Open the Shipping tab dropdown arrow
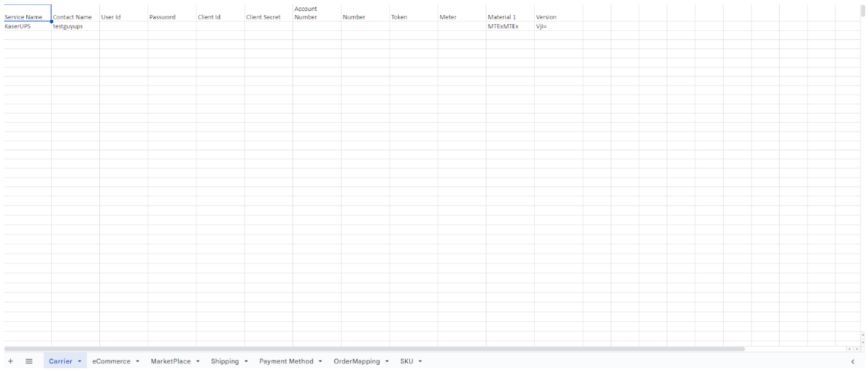Viewport: 868px width, 371px height. 246,361
